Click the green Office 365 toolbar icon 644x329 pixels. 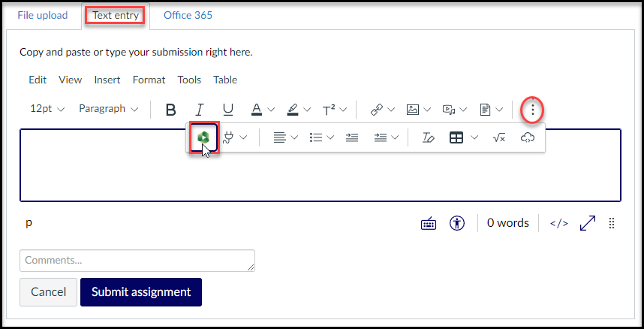203,138
